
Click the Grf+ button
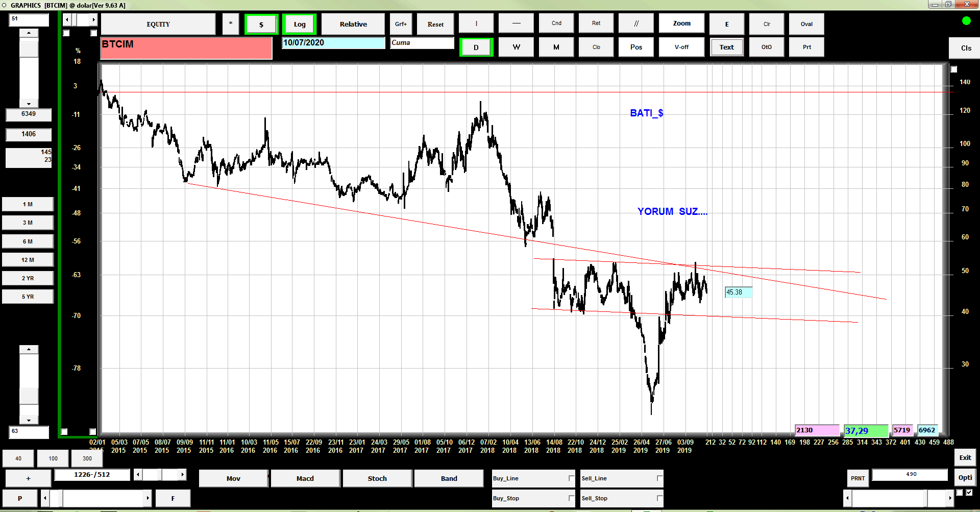coord(401,24)
